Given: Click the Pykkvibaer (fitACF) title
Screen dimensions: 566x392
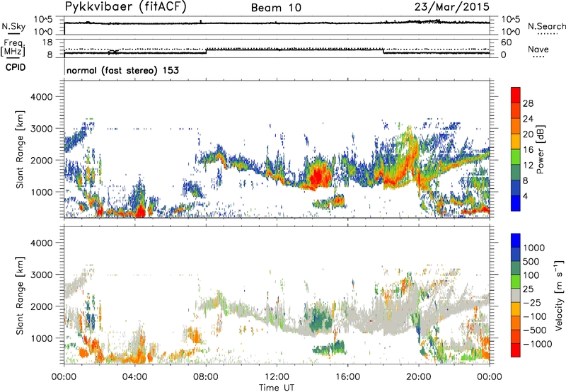Looking at the screenshot, I should coord(125,7).
